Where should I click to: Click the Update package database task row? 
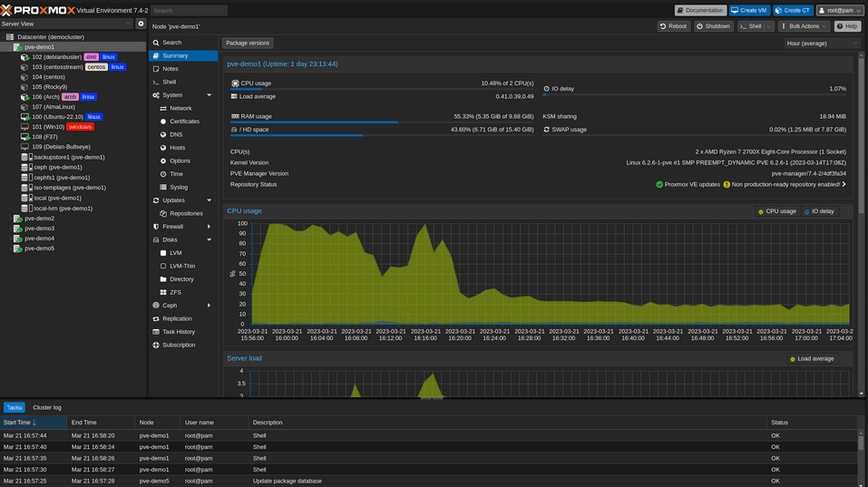[x=429, y=481]
